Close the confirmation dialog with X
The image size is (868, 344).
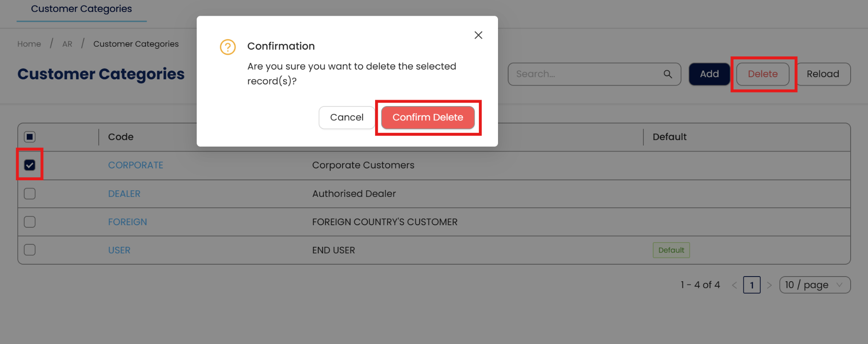478,35
